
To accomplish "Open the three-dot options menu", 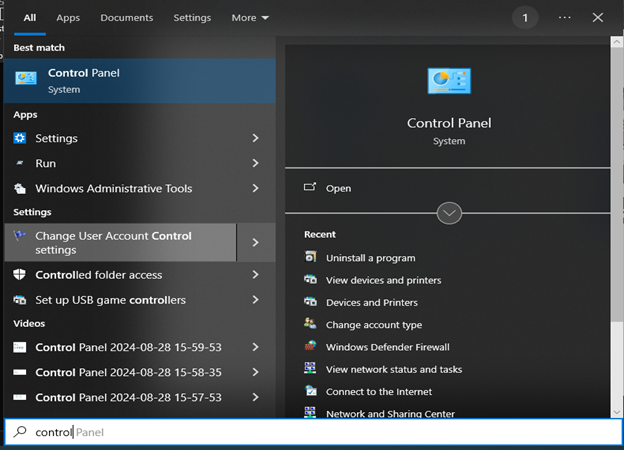I will [x=564, y=18].
